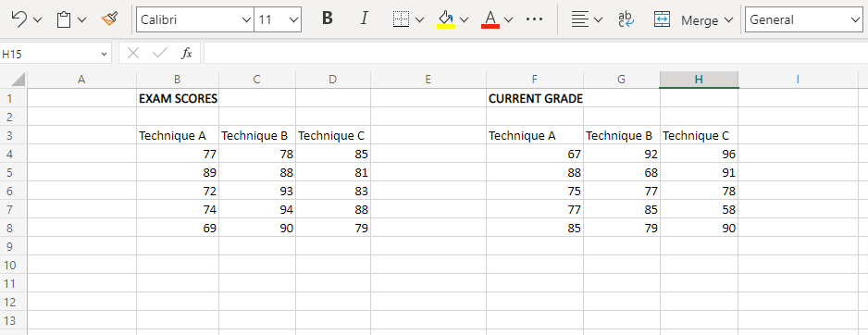
Task: Select column A header
Action: (x=82, y=80)
